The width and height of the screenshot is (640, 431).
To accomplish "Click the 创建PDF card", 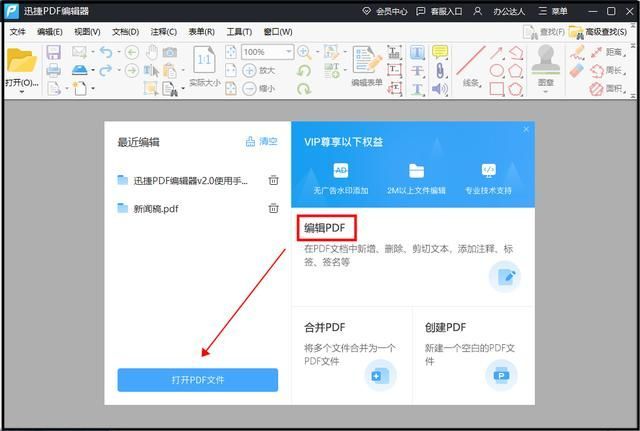I will (473, 355).
